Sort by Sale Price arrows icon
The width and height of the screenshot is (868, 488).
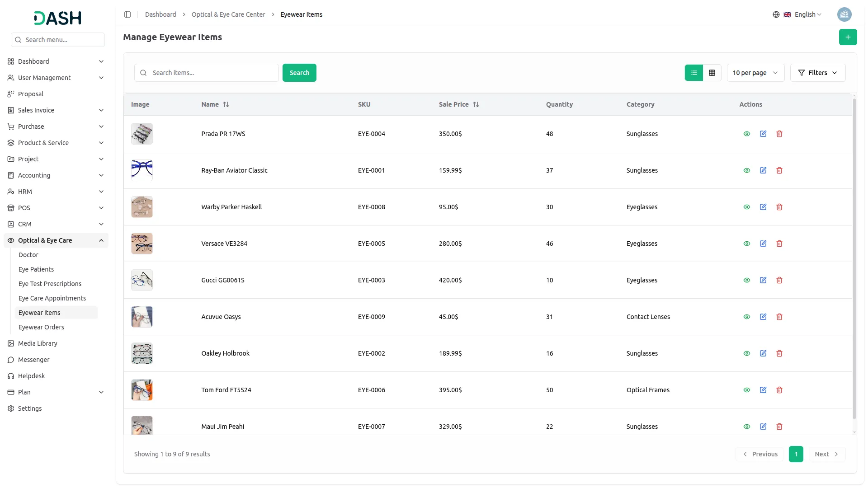[476, 104]
